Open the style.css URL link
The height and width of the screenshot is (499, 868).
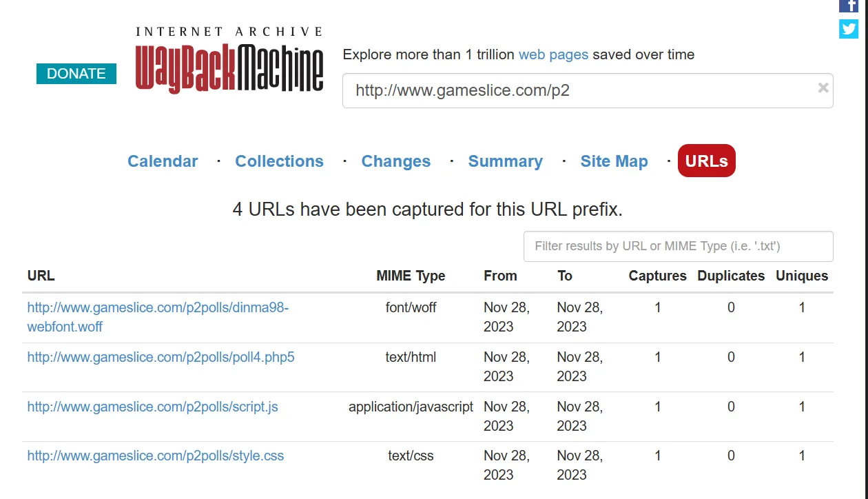(x=155, y=456)
